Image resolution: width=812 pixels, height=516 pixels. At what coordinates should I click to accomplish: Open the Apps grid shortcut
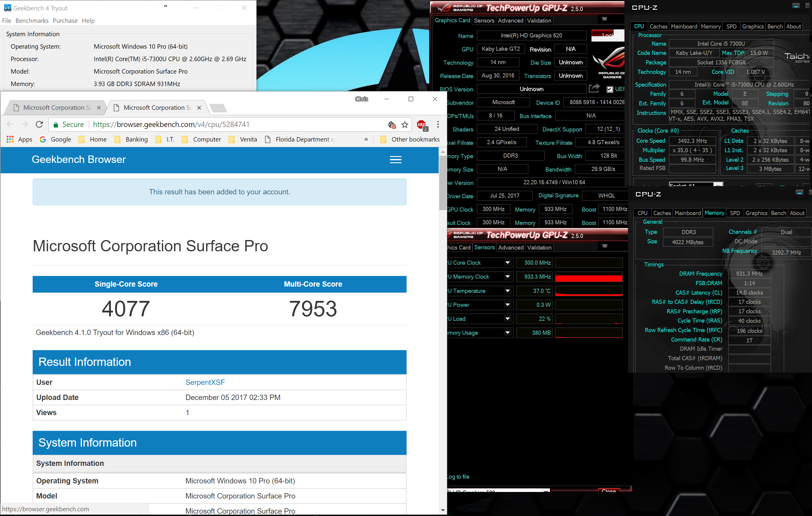click(x=19, y=139)
